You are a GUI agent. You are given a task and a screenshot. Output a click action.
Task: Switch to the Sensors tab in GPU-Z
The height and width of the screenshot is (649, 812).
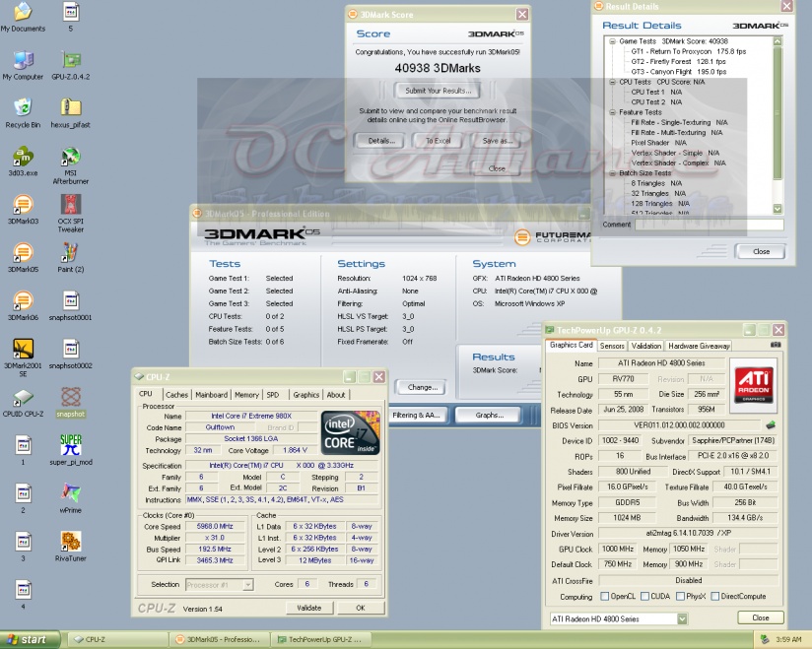[x=612, y=346]
